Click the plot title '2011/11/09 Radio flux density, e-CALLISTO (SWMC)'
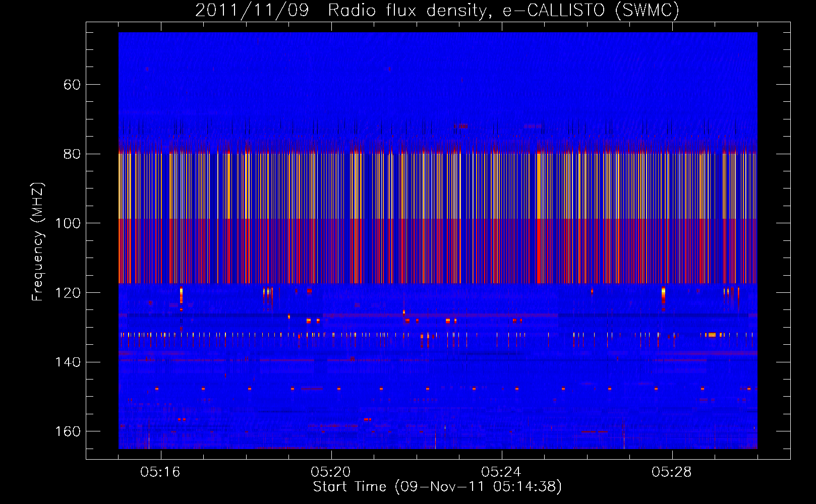Image resolution: width=816 pixels, height=504 pixels. [437, 10]
